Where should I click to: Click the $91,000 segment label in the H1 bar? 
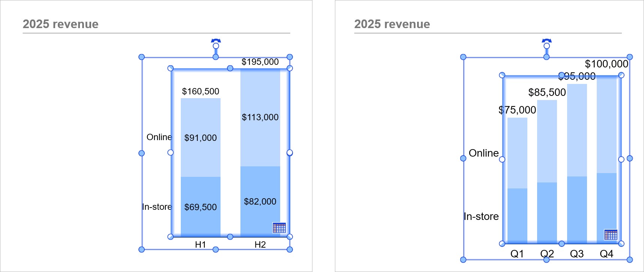(x=200, y=138)
